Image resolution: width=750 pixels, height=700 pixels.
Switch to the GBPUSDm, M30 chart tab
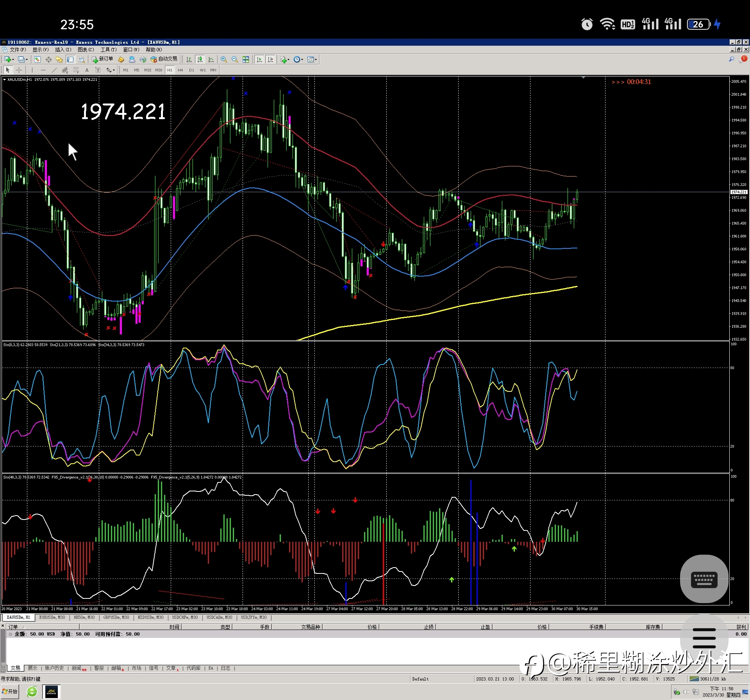coord(116,618)
